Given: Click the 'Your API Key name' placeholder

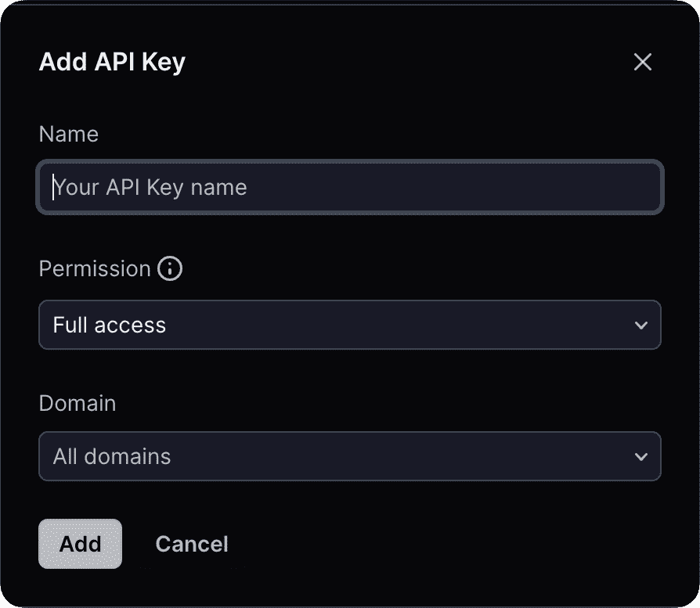Looking at the screenshot, I should point(150,187).
